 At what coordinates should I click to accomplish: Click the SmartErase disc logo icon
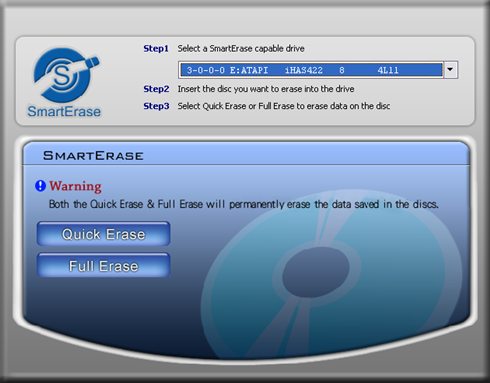(66, 75)
